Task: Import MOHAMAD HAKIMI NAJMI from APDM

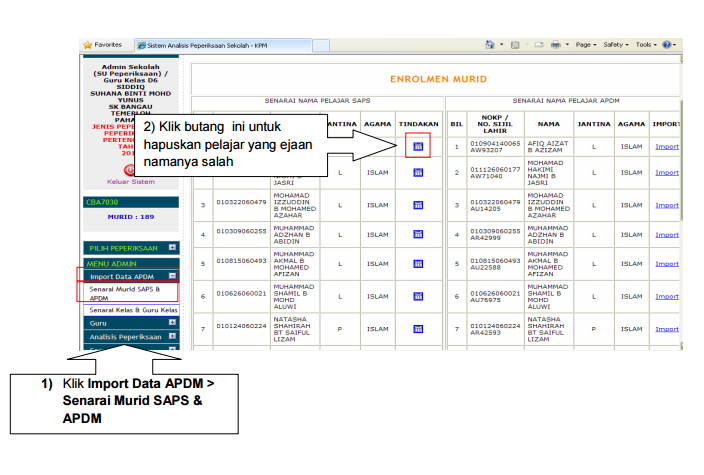Action: (667, 173)
